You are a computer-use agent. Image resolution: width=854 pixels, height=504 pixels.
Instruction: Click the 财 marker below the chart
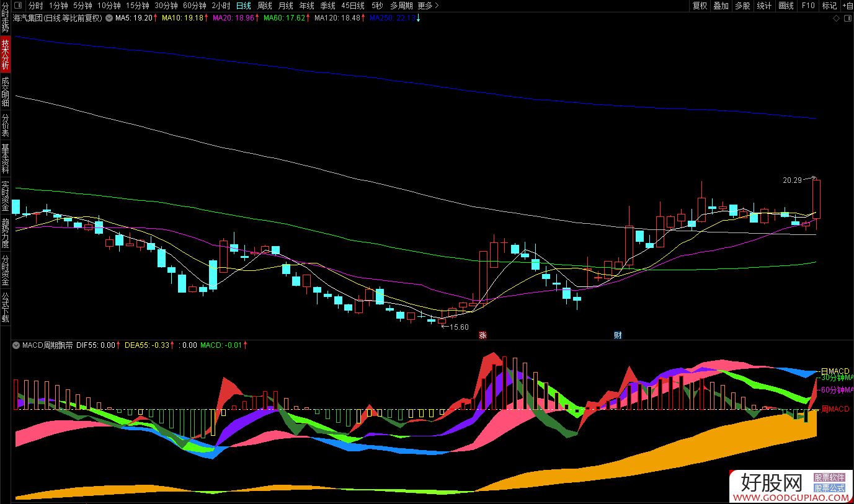tap(618, 335)
